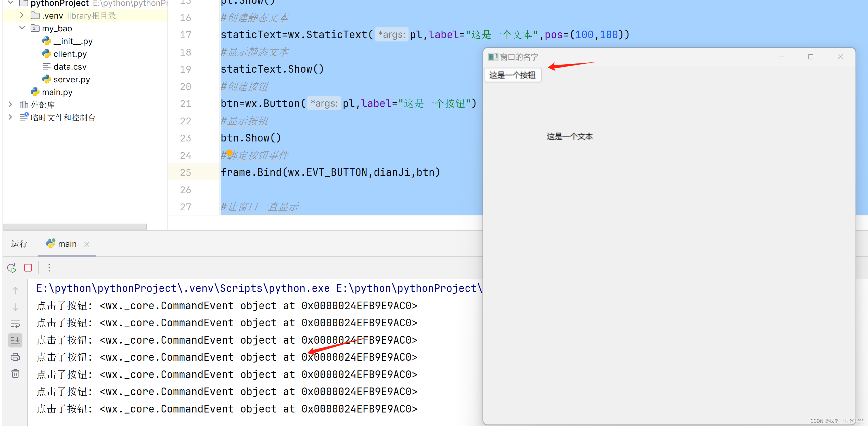Disable scroll to end in console

pos(15,340)
